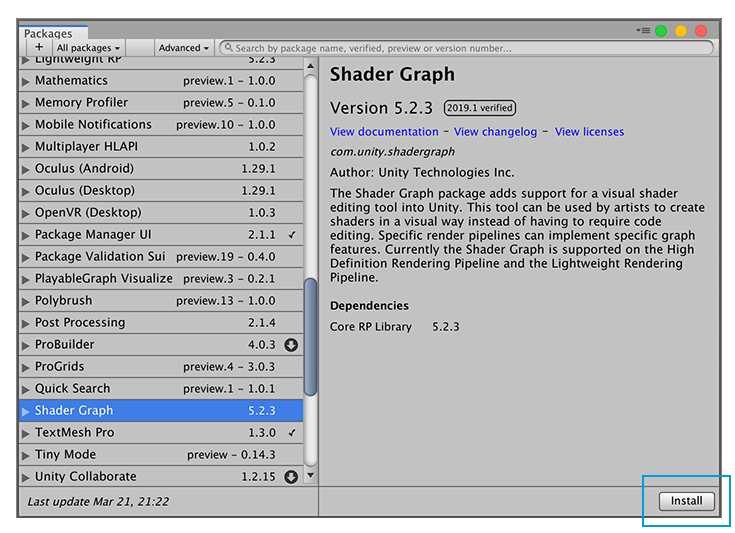
Task: Open View changelog link
Action: 495,132
